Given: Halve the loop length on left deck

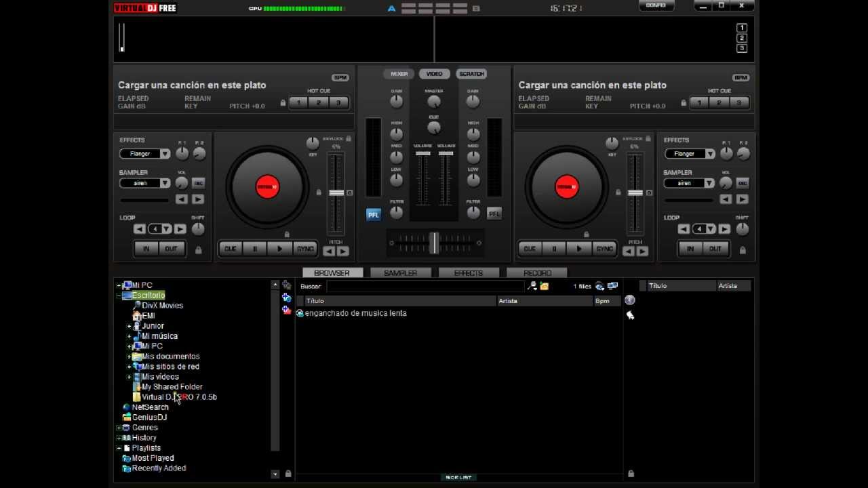Looking at the screenshot, I should [140, 229].
